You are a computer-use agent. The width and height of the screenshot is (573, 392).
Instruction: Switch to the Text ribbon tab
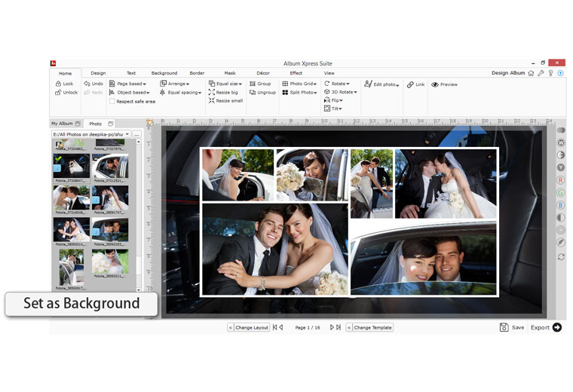click(x=131, y=73)
